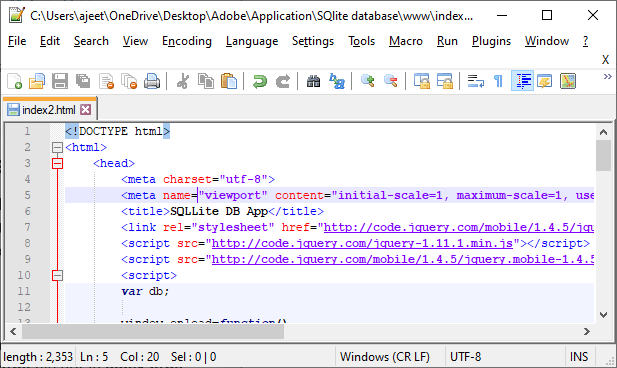Open the Run menu

pos(447,41)
